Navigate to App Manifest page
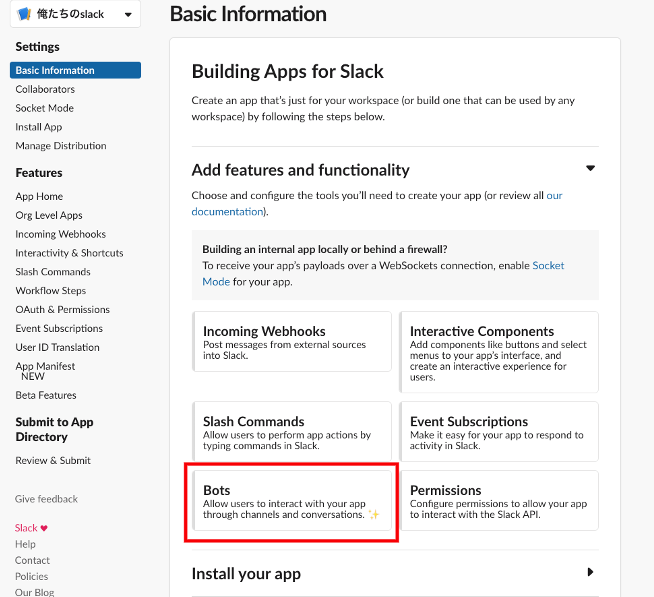The width and height of the screenshot is (654, 597). click(x=45, y=366)
